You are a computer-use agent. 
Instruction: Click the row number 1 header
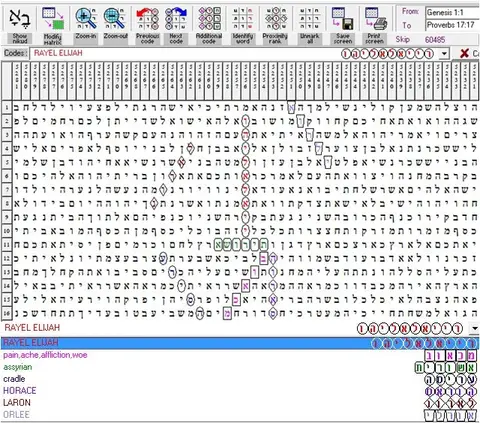click(x=7, y=107)
